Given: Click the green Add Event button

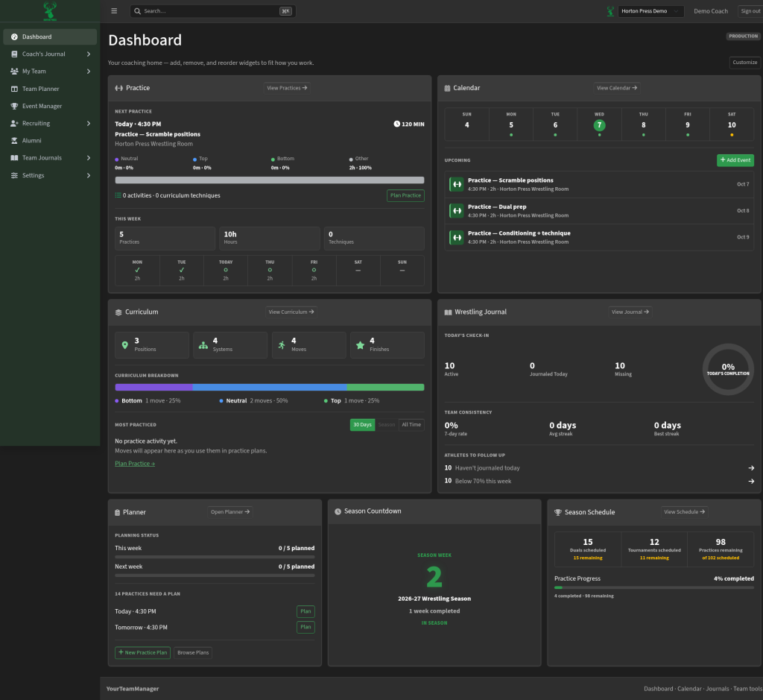Looking at the screenshot, I should [x=735, y=160].
